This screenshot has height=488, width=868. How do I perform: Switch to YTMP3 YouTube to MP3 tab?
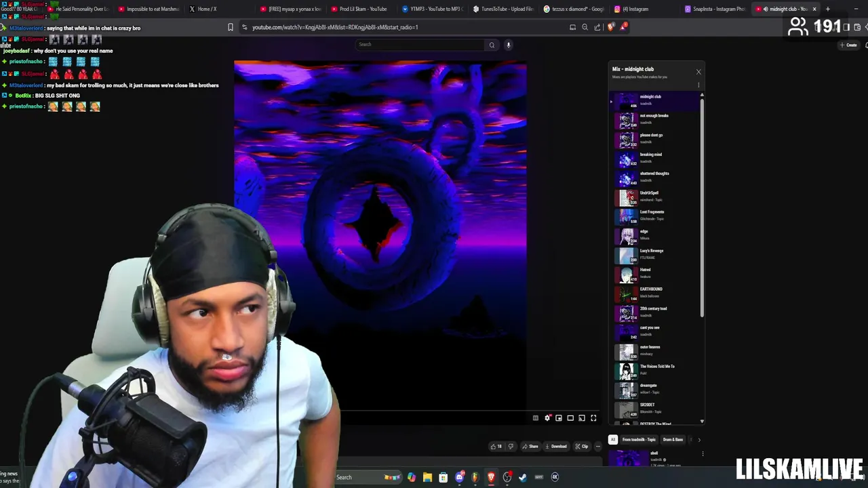(431, 9)
